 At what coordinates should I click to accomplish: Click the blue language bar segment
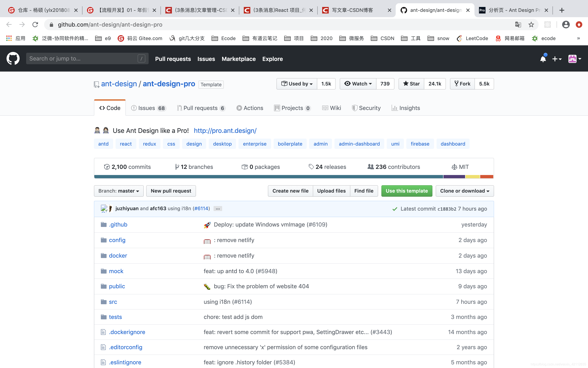pos(268,176)
